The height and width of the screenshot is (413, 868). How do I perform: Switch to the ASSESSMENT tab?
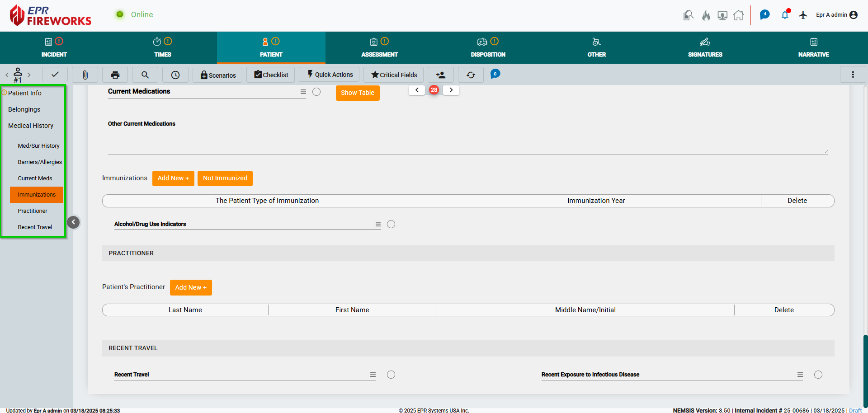pyautogui.click(x=380, y=47)
